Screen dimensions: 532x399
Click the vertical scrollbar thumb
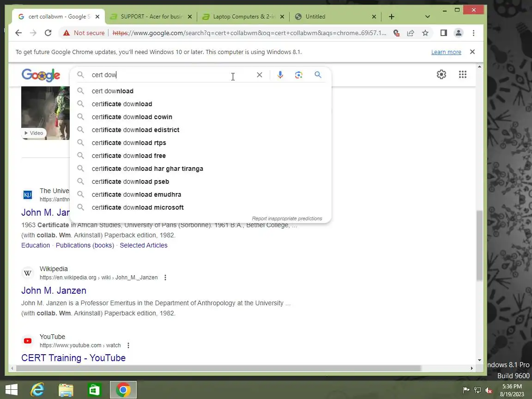click(x=479, y=245)
